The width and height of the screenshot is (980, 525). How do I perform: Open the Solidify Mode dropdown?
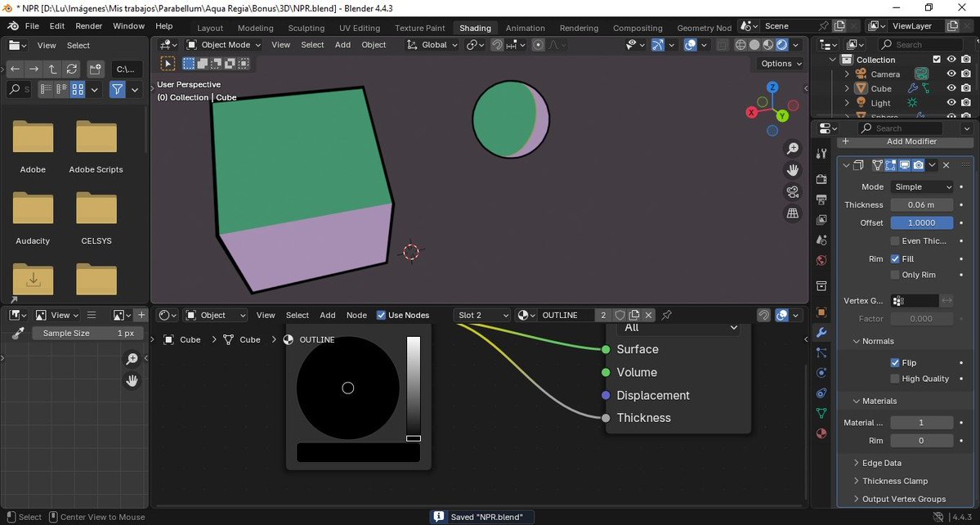[x=922, y=186]
